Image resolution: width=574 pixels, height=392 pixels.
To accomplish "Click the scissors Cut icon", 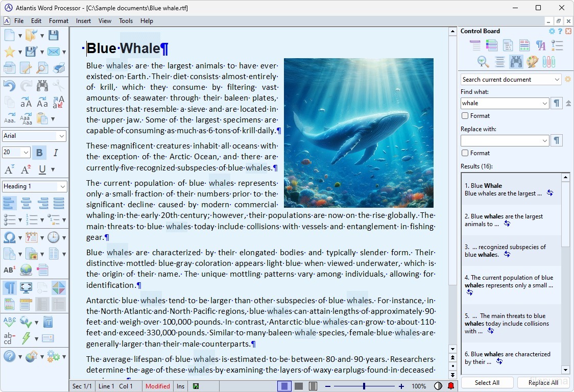I will 58,85.
